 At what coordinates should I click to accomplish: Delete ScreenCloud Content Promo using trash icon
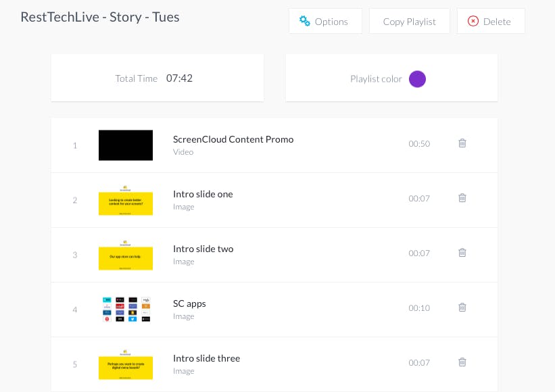(x=462, y=143)
